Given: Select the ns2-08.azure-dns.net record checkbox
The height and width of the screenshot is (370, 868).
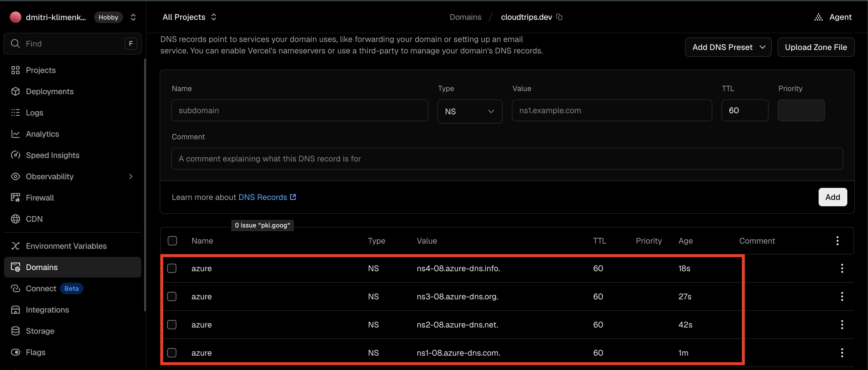Looking at the screenshot, I should coord(172,325).
